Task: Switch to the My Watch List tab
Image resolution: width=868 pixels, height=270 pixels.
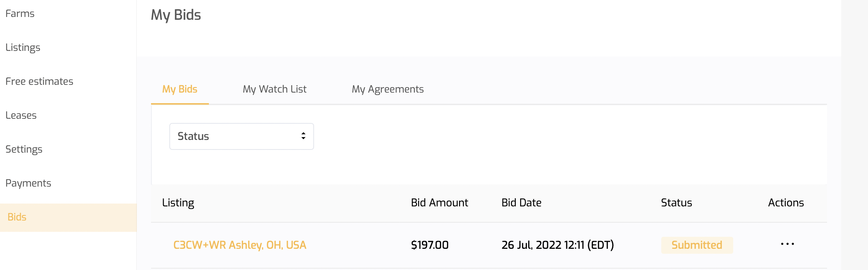Action: click(275, 89)
